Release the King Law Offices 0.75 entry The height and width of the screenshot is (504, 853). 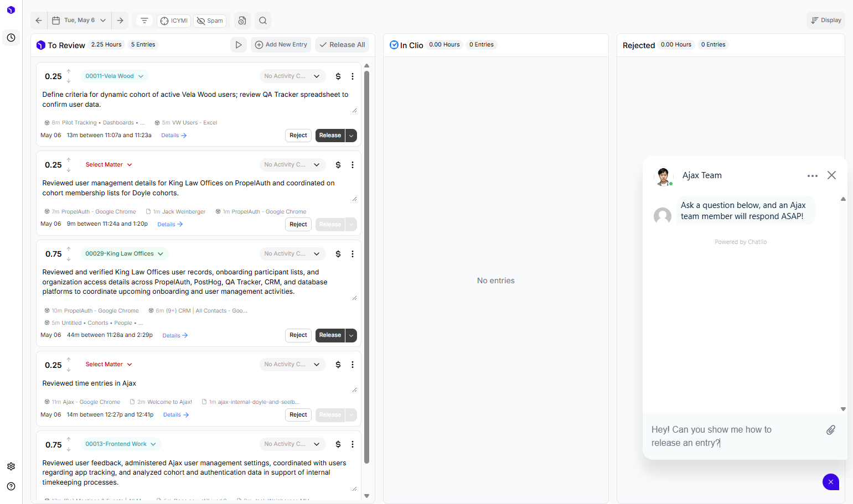tap(330, 335)
